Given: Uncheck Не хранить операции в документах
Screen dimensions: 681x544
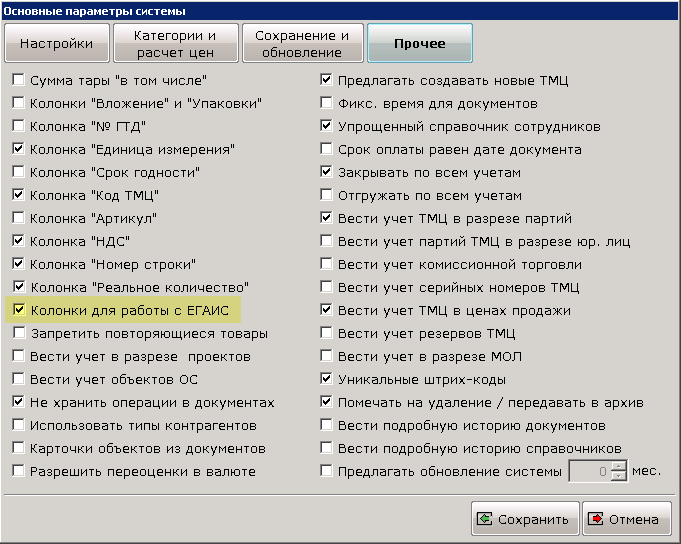Looking at the screenshot, I should 18,402.
